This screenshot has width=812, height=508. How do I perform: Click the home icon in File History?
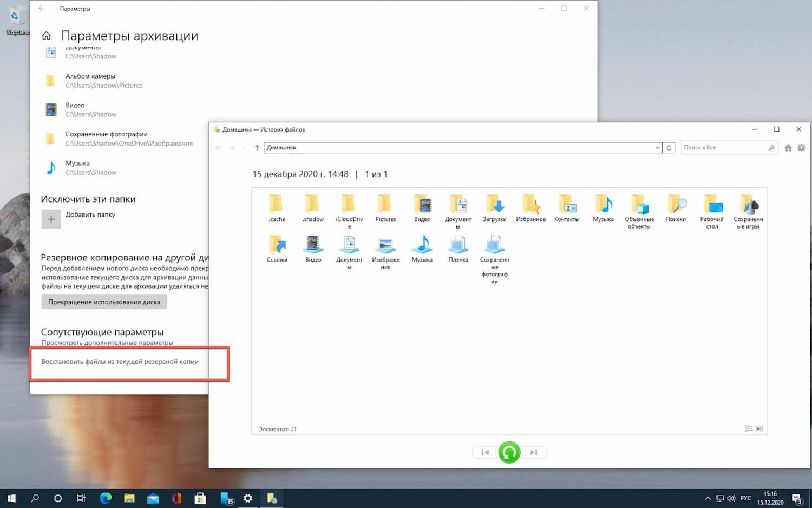tap(788, 147)
